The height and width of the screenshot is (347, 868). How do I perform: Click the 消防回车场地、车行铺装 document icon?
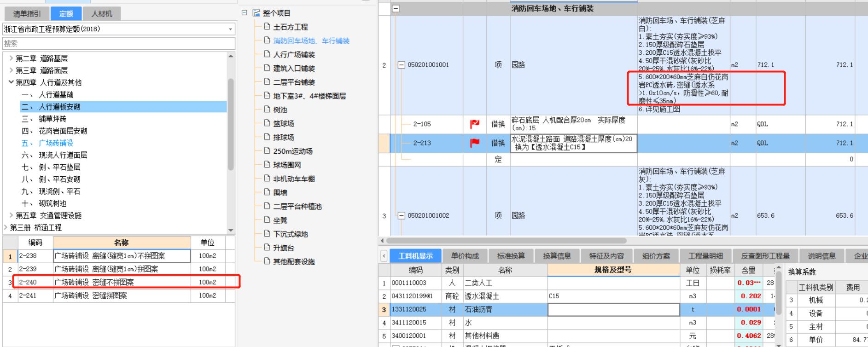click(267, 40)
